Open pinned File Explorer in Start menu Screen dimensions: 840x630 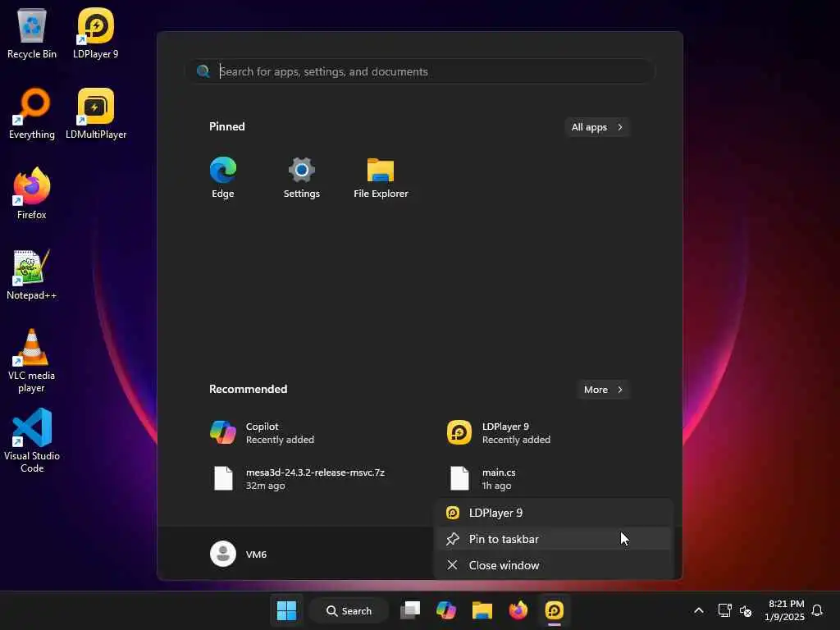[x=381, y=177]
